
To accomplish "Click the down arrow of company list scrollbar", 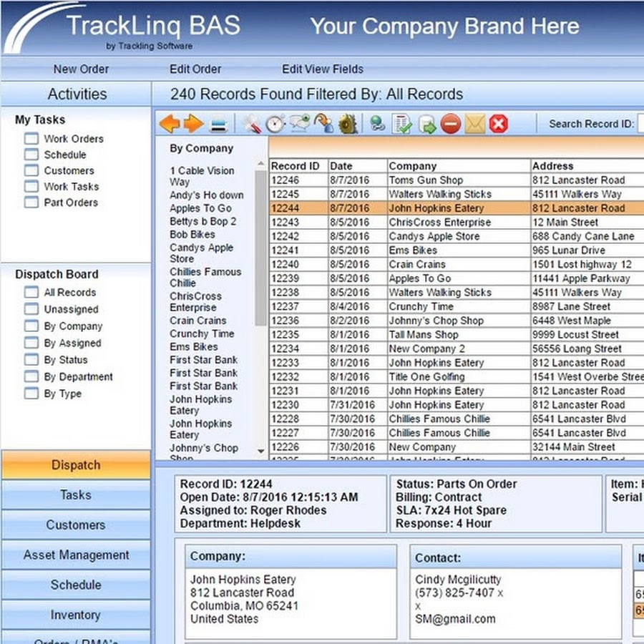I will tap(260, 452).
